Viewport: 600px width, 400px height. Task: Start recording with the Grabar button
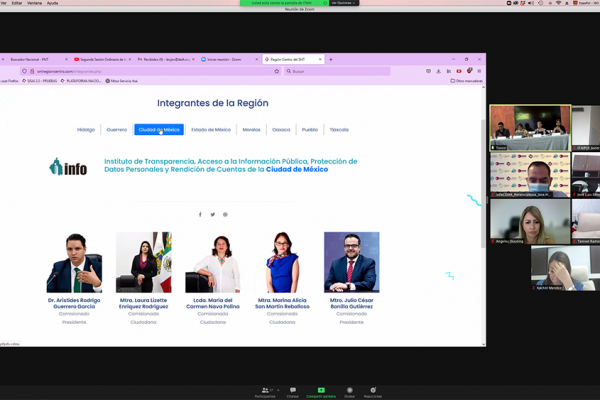tap(349, 392)
